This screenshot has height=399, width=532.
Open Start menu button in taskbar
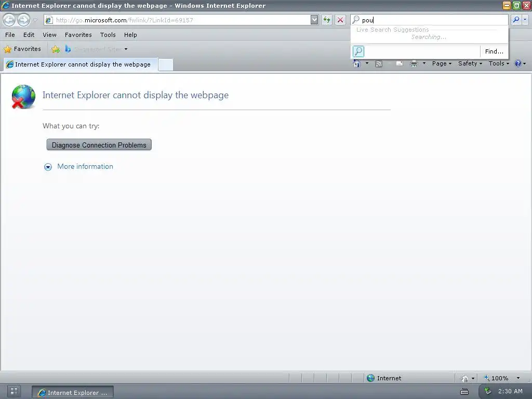[x=14, y=391]
